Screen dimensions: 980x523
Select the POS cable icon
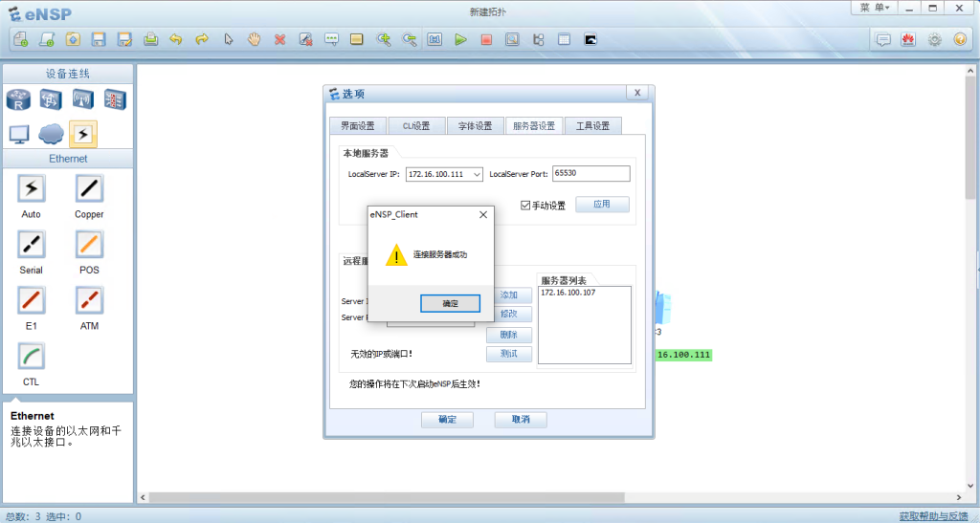89,245
